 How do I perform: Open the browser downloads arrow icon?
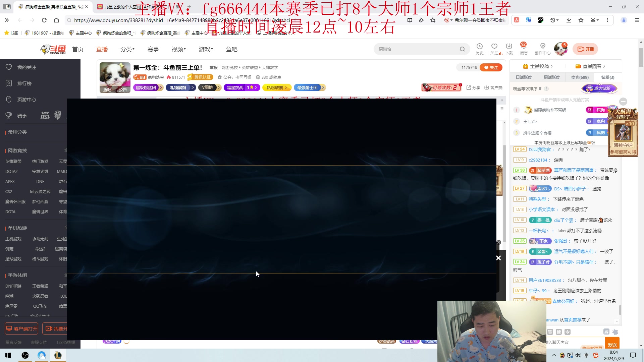tap(569, 20)
